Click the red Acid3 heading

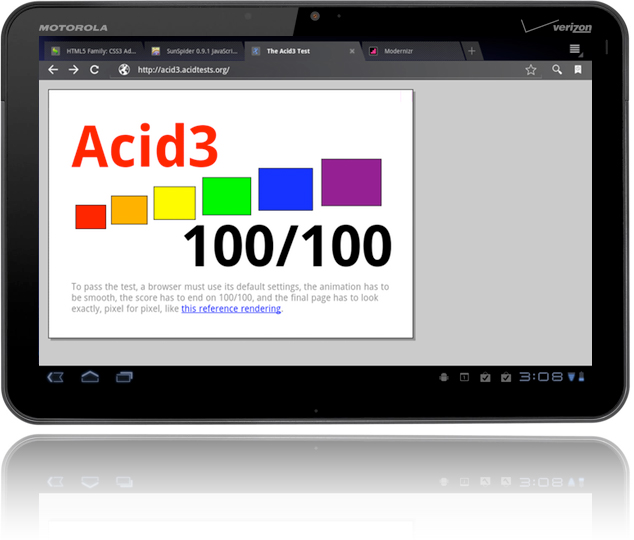pos(146,146)
